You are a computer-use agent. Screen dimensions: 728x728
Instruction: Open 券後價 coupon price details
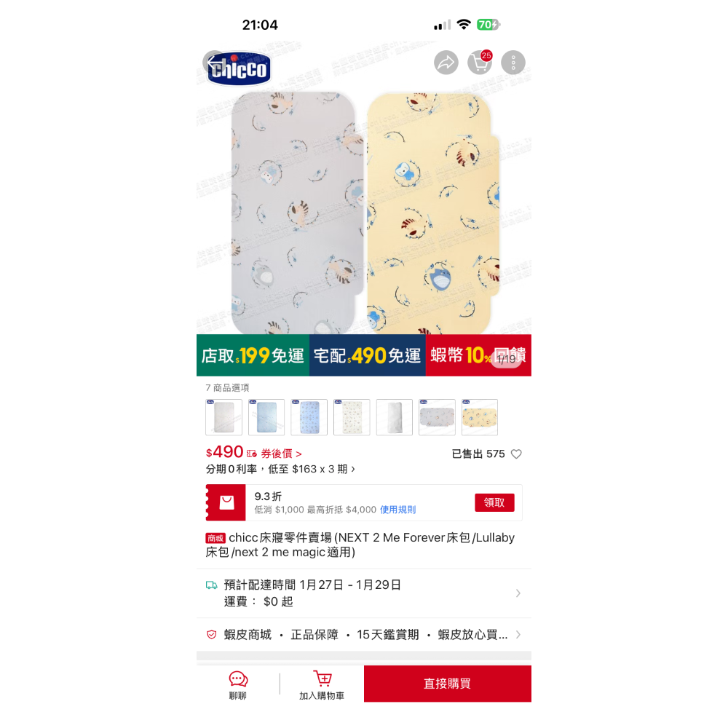tap(281, 454)
